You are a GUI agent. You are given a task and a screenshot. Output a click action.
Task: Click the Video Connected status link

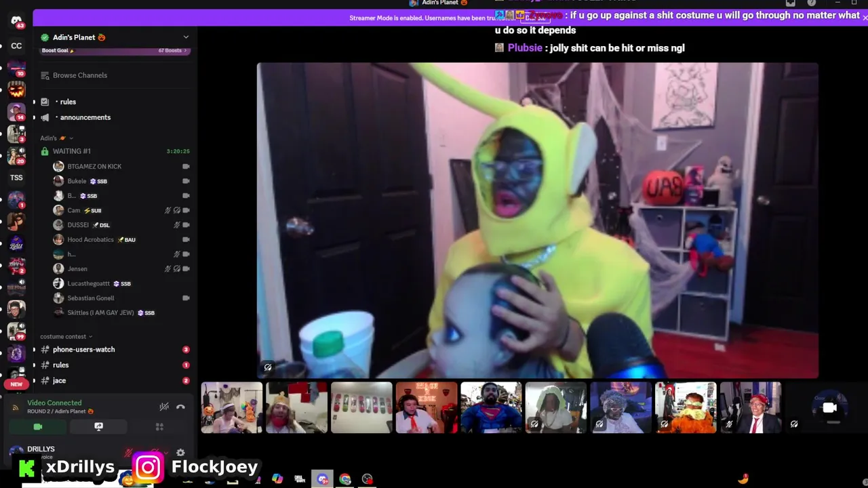(54, 403)
